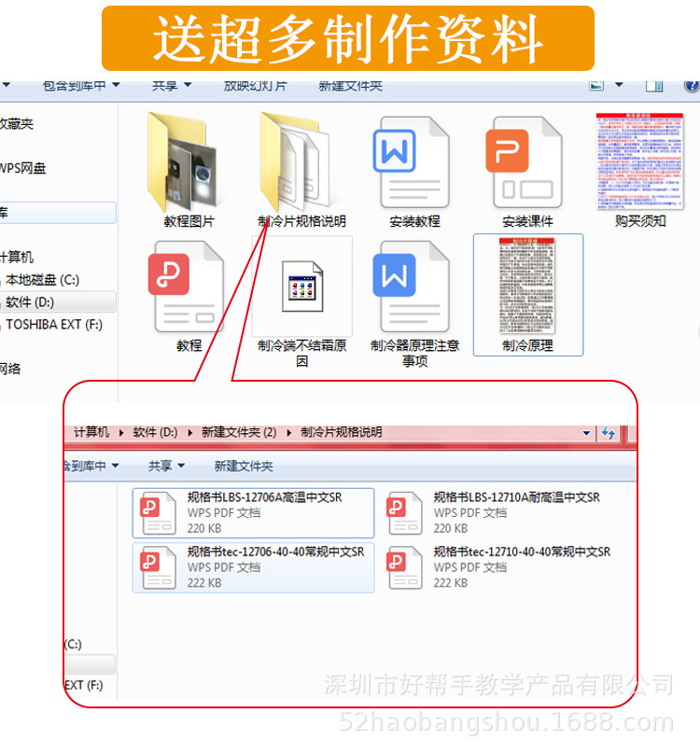Expand the arrow after 新建文件夹 (2) in breadcrumb
The width and height of the screenshot is (700, 755).
[288, 432]
